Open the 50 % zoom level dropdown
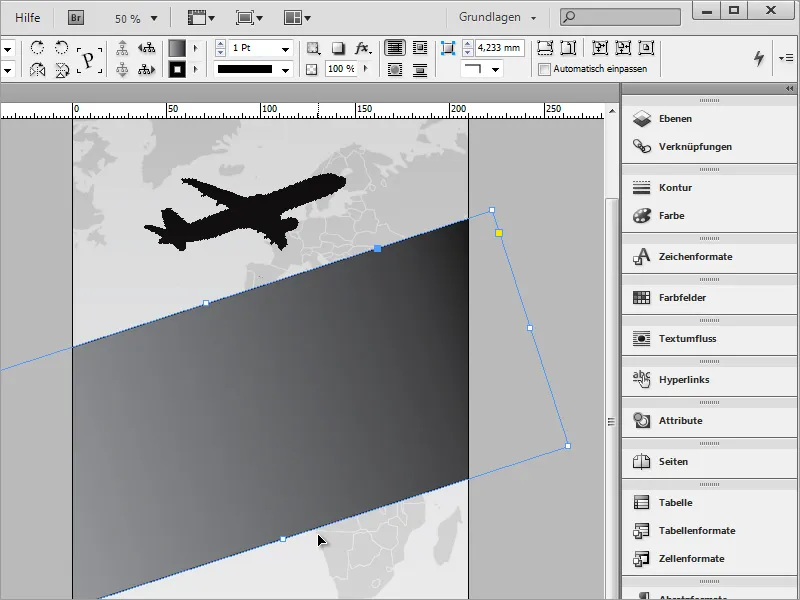Image resolution: width=800 pixels, height=600 pixels. coord(154,18)
